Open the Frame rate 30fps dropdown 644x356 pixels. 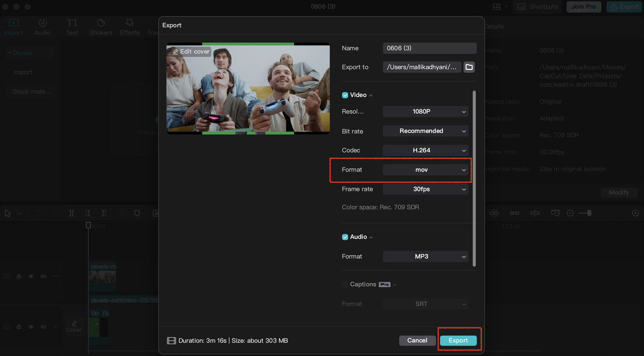pos(426,189)
